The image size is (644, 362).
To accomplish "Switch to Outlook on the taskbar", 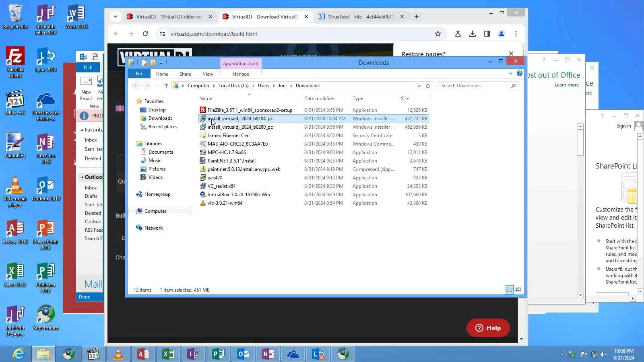I will pos(243,354).
